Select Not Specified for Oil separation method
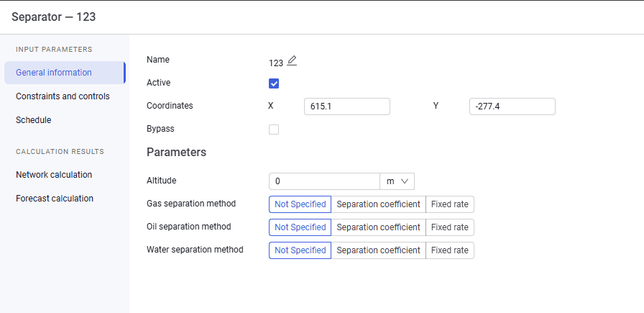The image size is (644, 313). (300, 227)
